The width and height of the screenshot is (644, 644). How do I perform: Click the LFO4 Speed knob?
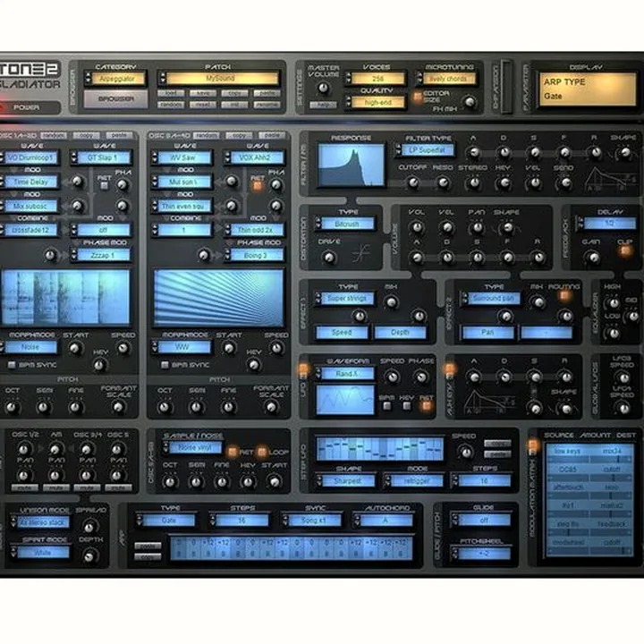click(623, 408)
